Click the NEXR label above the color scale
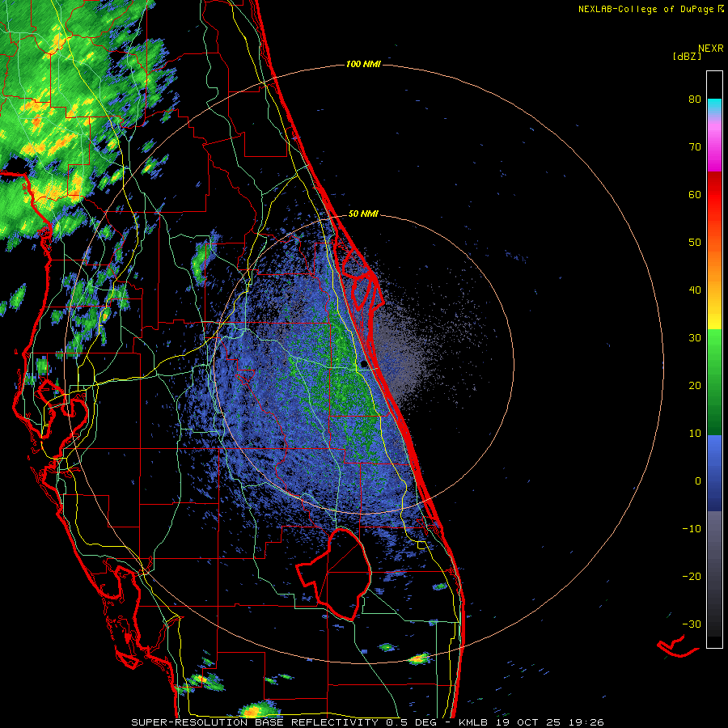 (711, 48)
